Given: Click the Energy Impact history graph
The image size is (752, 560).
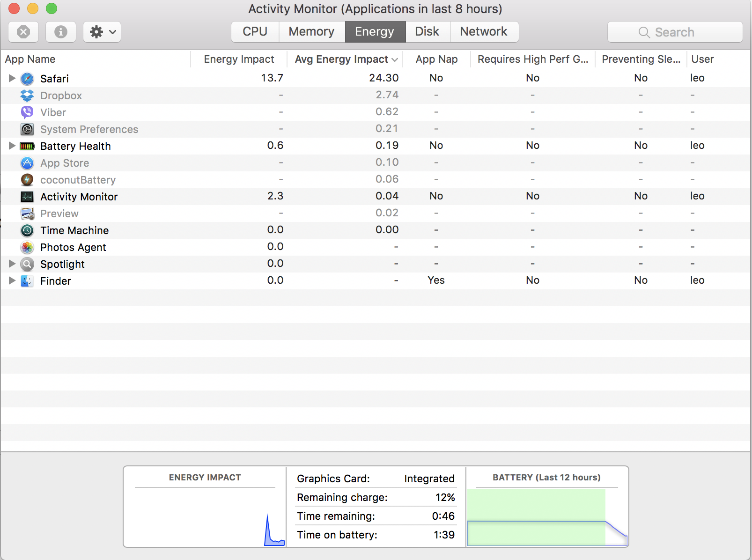Looking at the screenshot, I should [x=205, y=517].
